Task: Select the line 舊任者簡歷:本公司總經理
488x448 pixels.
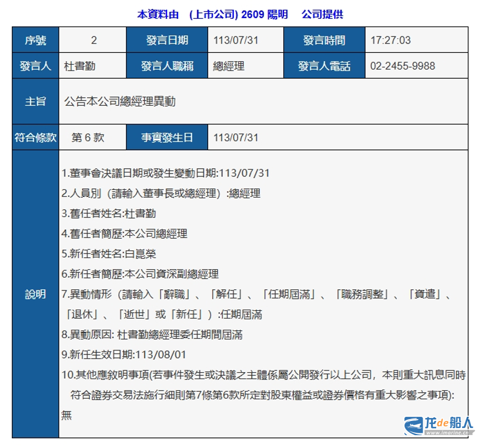Action: [124, 234]
